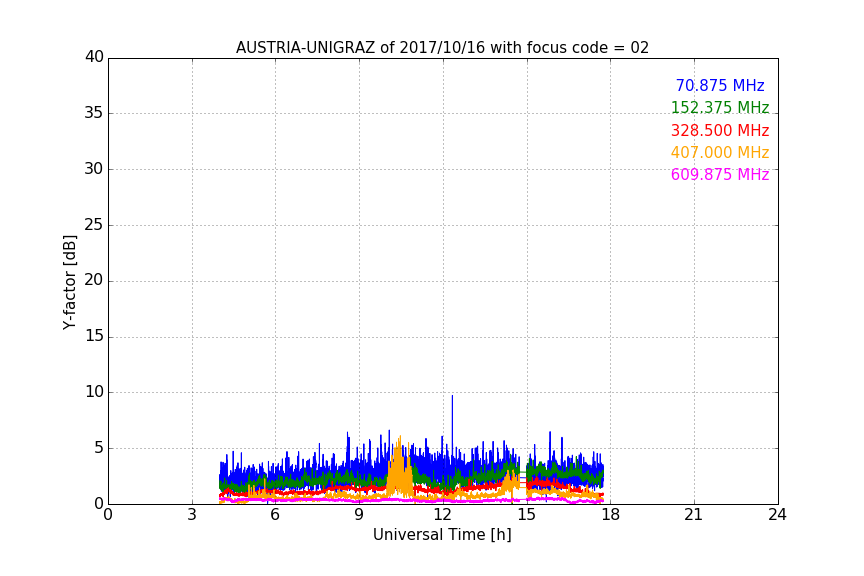Select the 609.875 MHz legend label
Screen dimensions: 864x576
point(720,174)
